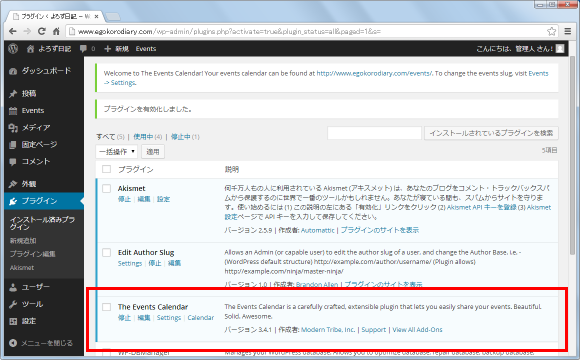Image resolution: width=580 pixels, height=360 pixels.
Task: Click the page vertical scrollbar
Action: tap(573, 155)
